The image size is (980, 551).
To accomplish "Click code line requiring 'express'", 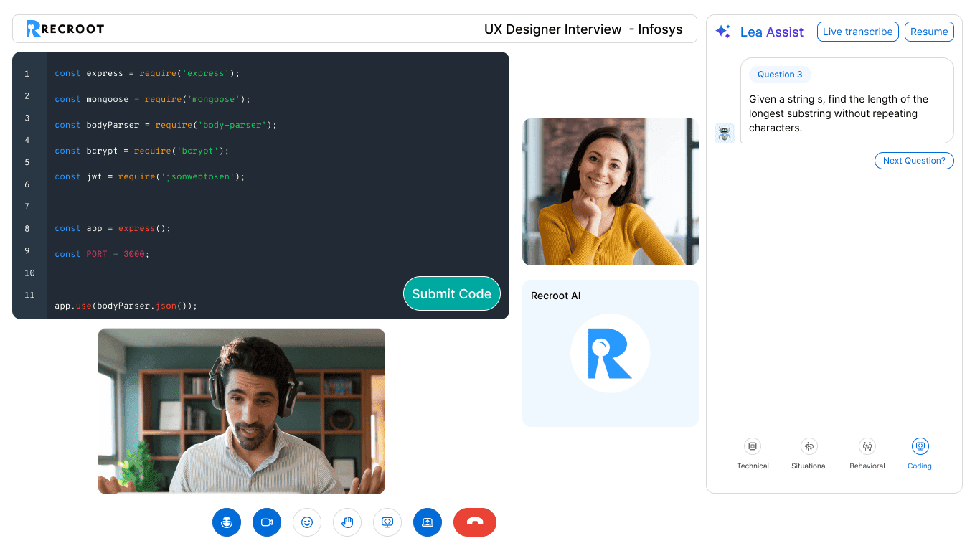I will tap(147, 73).
